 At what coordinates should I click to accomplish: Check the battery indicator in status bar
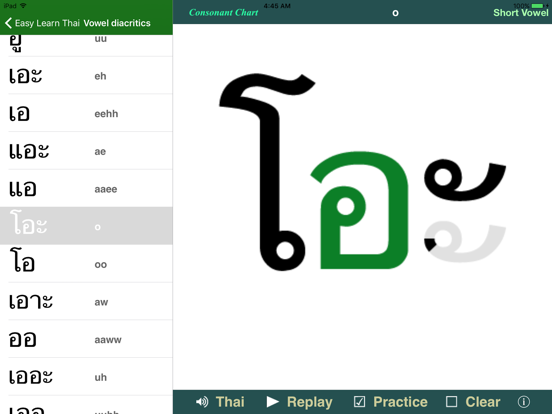tap(538, 6)
